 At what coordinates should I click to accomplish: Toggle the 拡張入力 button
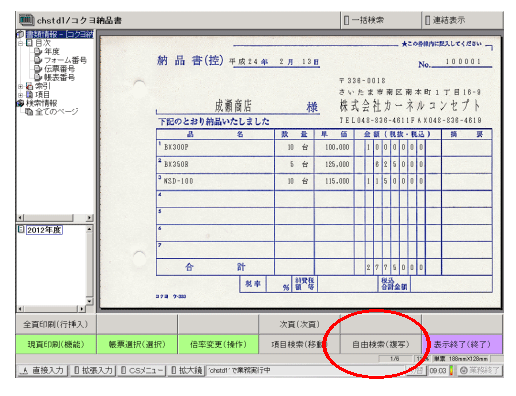pyautogui.click(x=93, y=370)
